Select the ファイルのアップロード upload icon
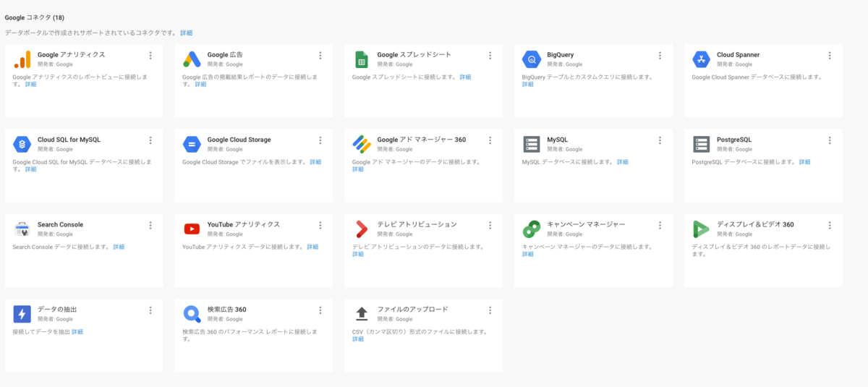 point(362,314)
